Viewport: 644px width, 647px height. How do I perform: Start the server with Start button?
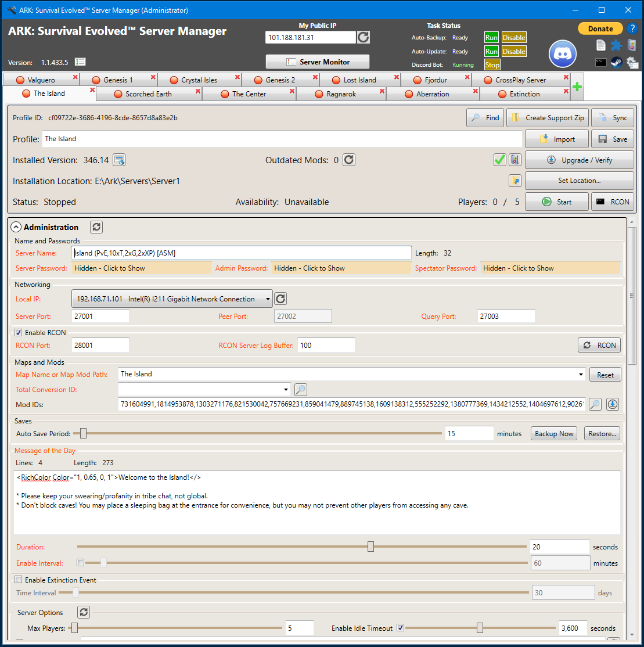coord(556,202)
